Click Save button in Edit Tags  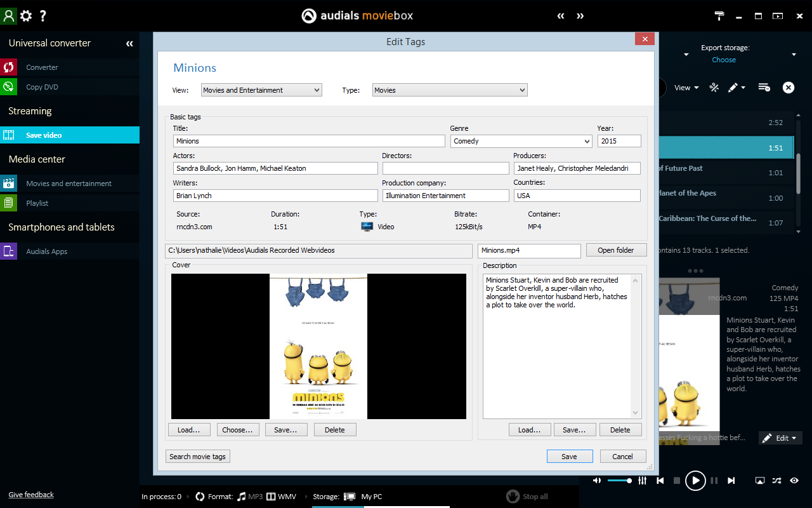[570, 457]
